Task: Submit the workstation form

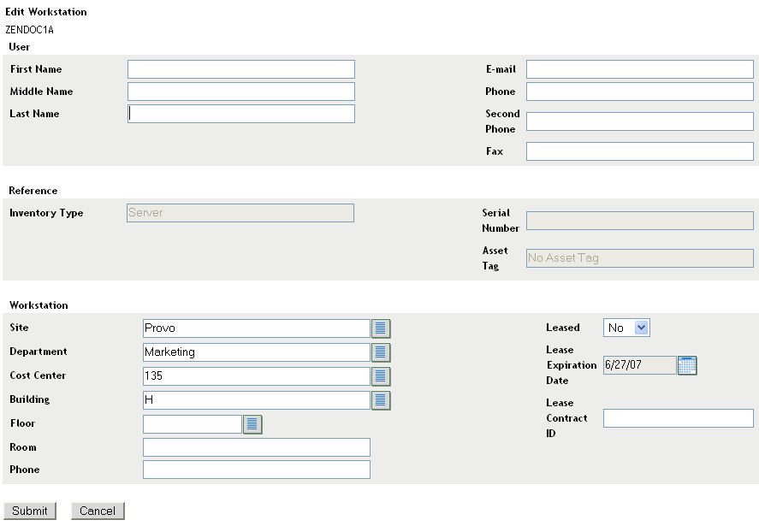Action: point(30,511)
